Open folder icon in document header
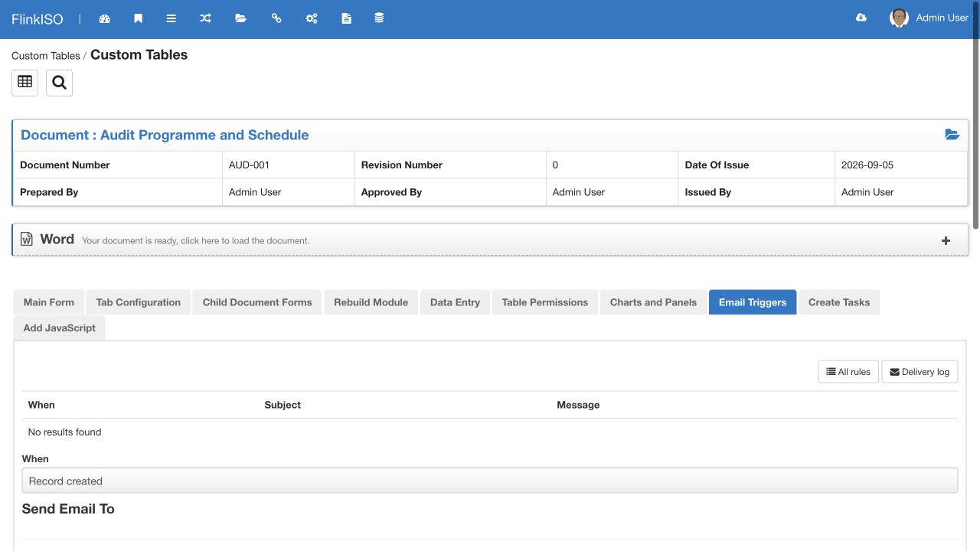Screen dimensions: 980x551 (x=952, y=135)
